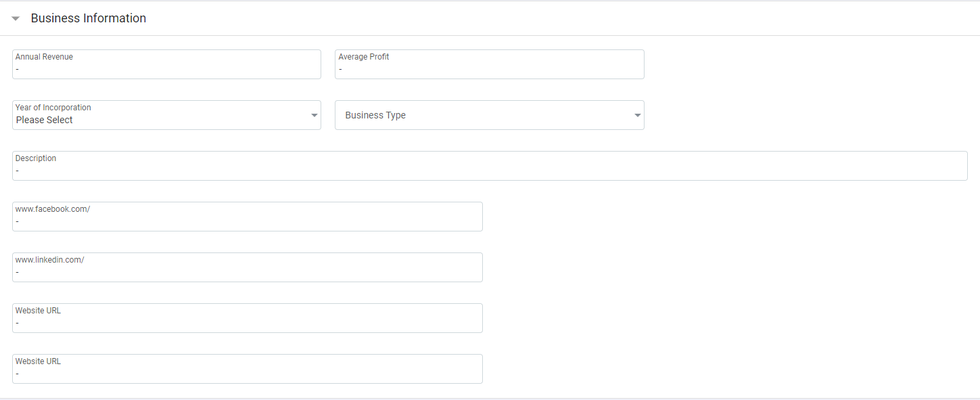Click the Business Information header title

tap(89, 18)
